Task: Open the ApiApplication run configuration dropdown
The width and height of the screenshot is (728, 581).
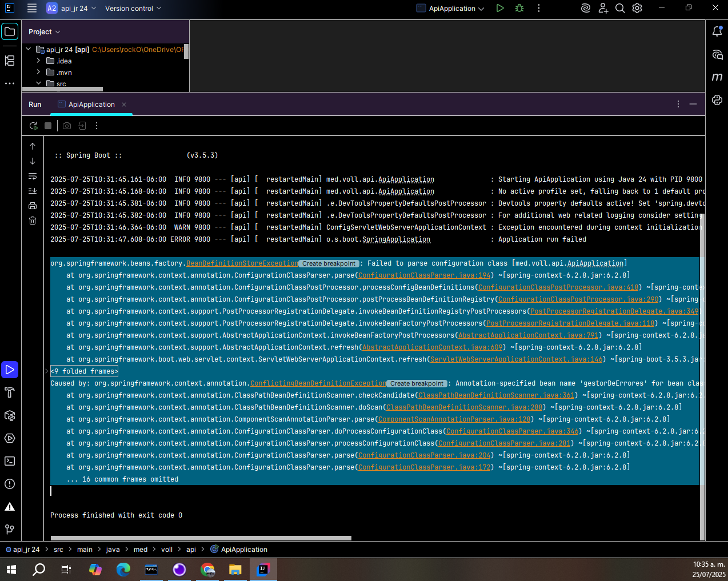Action: 450,8
